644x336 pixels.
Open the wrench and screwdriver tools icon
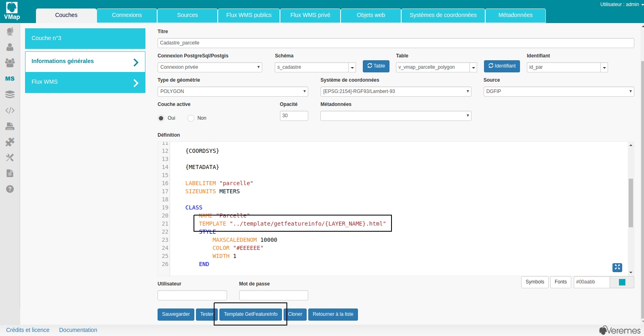[x=10, y=158]
